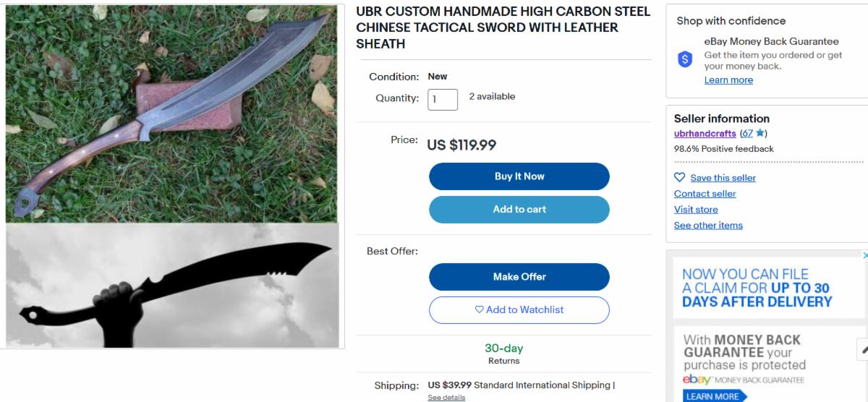Click the Quantity input field

tap(443, 100)
